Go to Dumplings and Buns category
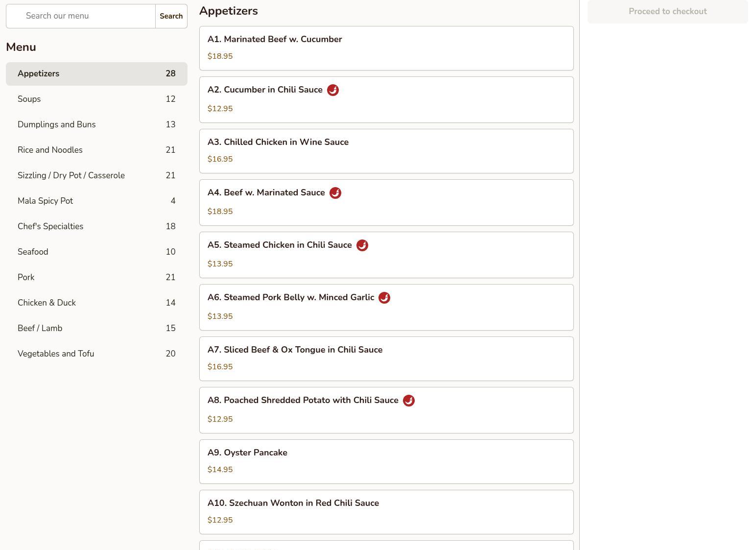The width and height of the screenshot is (756, 550). (x=96, y=125)
